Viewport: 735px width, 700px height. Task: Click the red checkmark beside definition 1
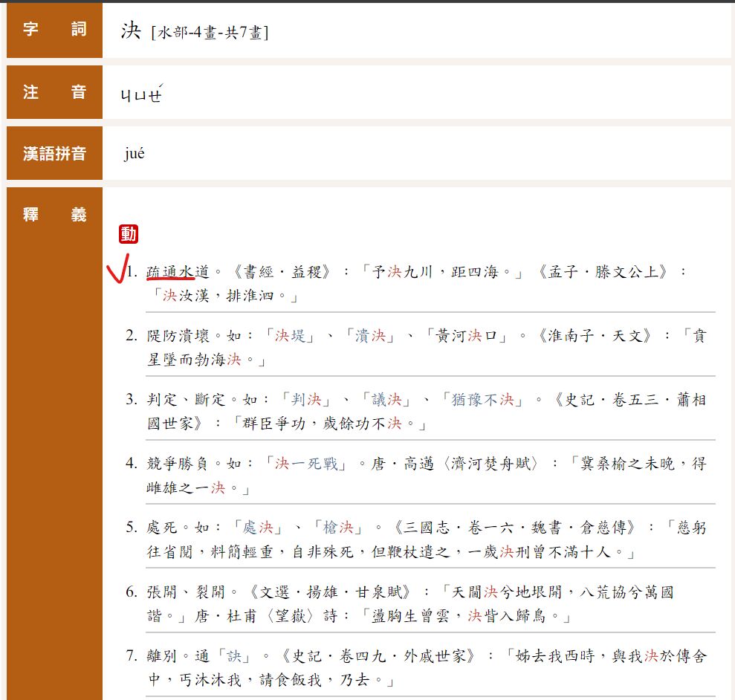pos(116,272)
